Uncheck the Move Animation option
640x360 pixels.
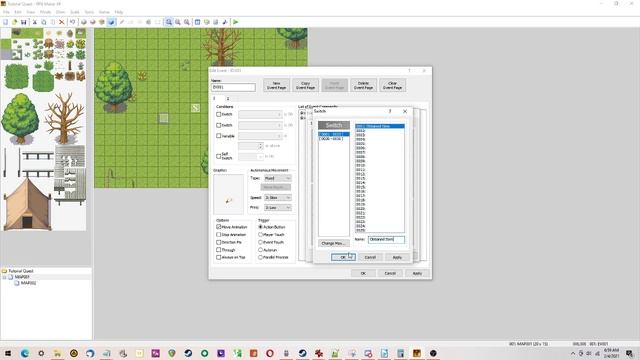pos(219,227)
